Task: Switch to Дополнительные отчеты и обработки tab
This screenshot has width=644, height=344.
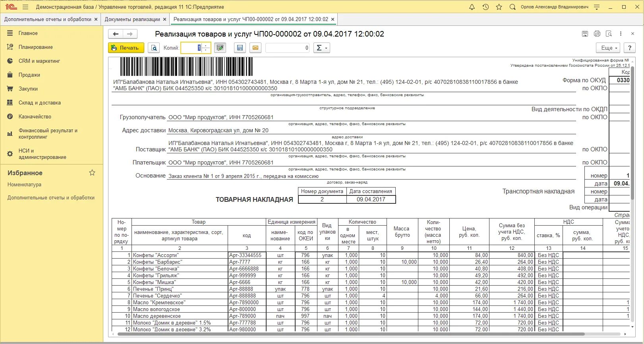Action: (48, 19)
